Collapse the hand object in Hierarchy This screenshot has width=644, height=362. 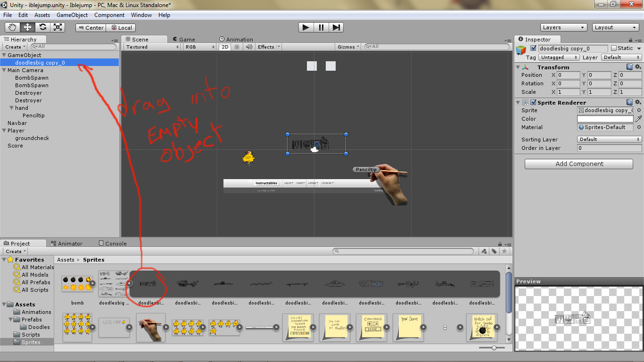[x=11, y=108]
